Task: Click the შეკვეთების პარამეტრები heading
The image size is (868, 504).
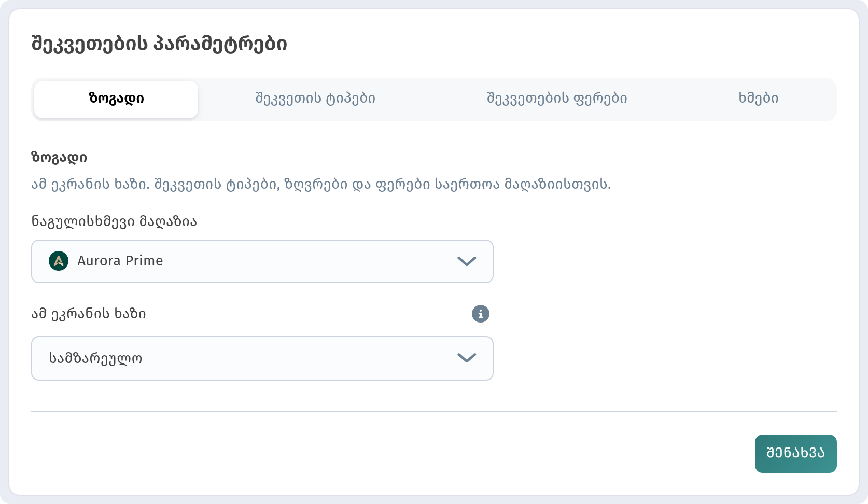Action: click(159, 44)
